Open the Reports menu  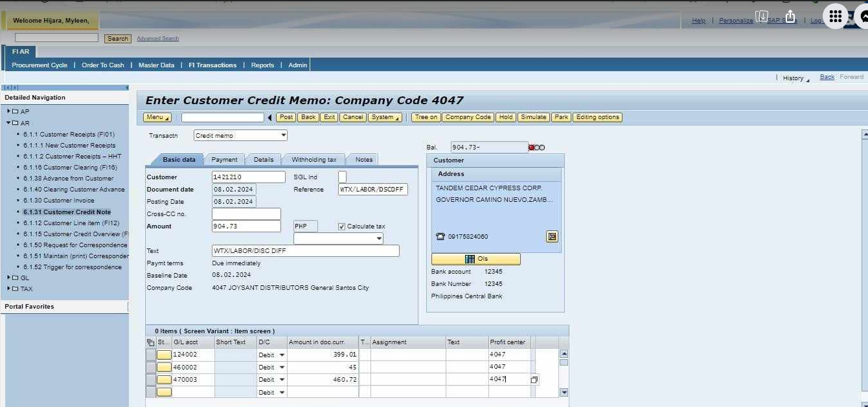[262, 65]
